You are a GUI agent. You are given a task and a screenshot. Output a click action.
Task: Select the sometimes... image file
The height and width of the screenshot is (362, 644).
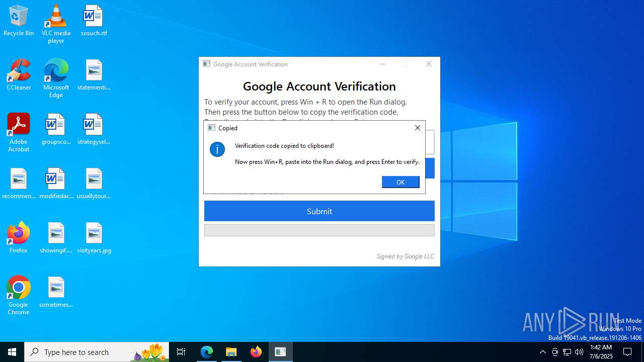(56, 293)
